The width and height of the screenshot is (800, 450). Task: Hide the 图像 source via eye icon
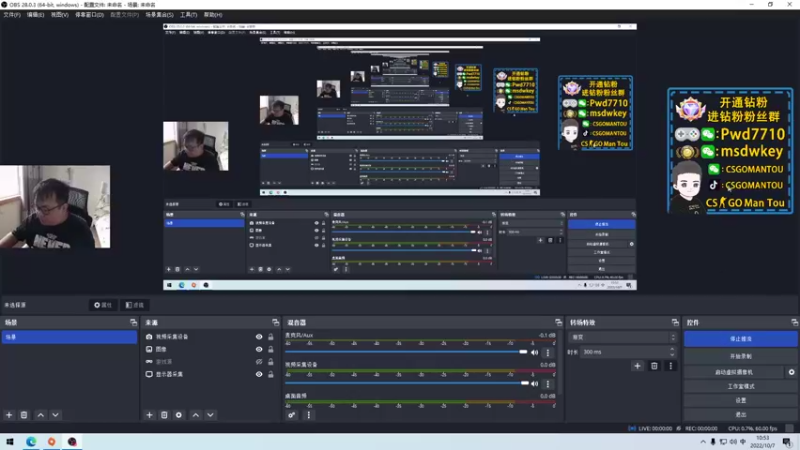click(259, 349)
